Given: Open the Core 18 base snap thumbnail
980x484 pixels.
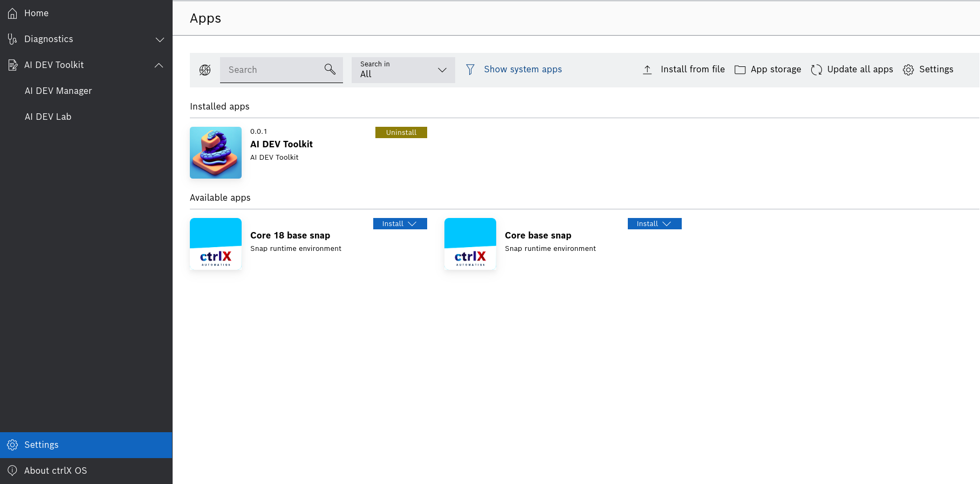Looking at the screenshot, I should 216,244.
